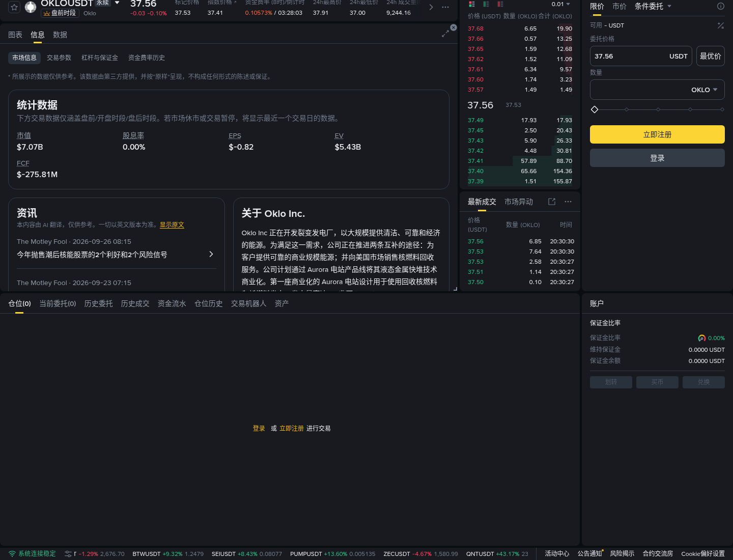This screenshot has width=733, height=560.
Task: Switch to the 市场异动 tab
Action: point(519,202)
